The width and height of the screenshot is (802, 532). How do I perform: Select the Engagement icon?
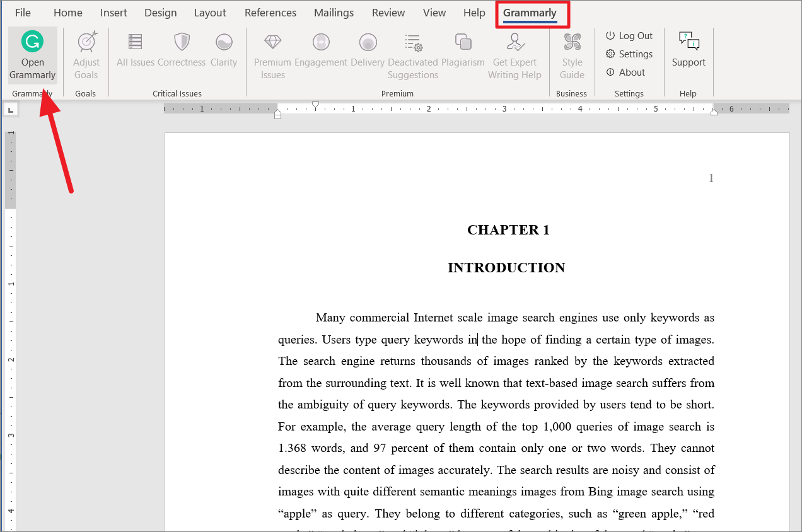click(321, 43)
